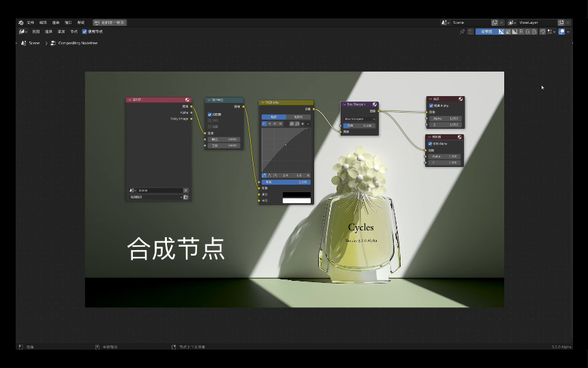This screenshot has width=588, height=368.
Task: Collapse the RGB Curves node
Action: click(x=263, y=102)
